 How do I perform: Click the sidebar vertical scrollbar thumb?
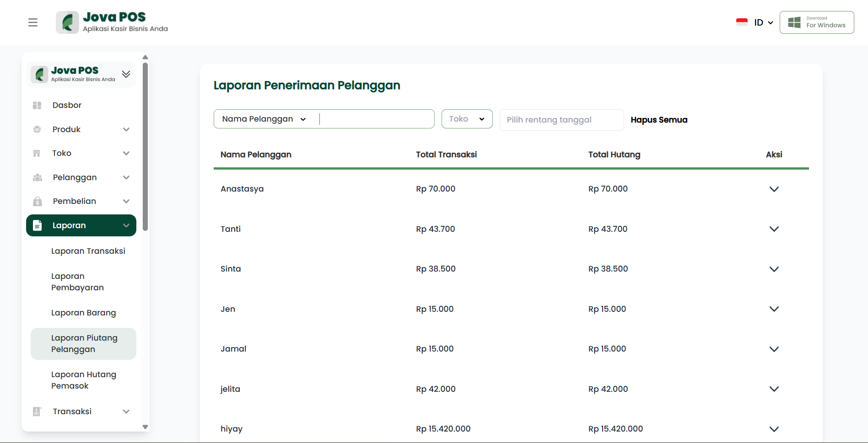[145, 146]
